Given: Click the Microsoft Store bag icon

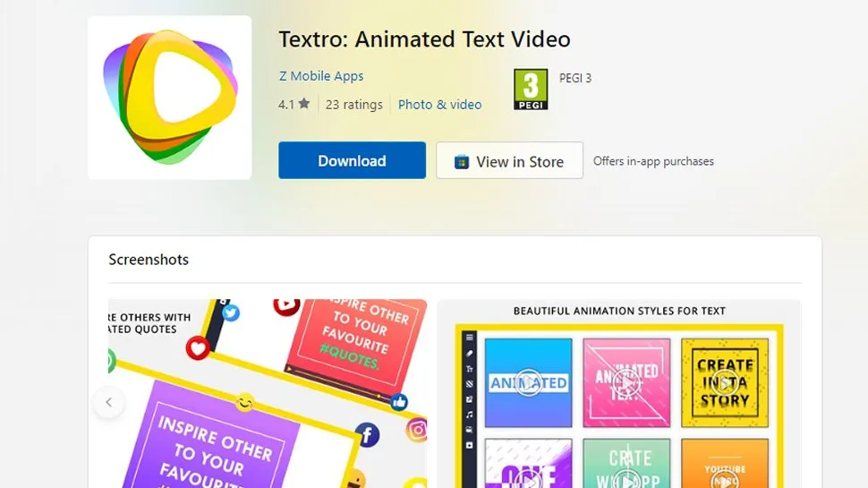Looking at the screenshot, I should (x=462, y=162).
